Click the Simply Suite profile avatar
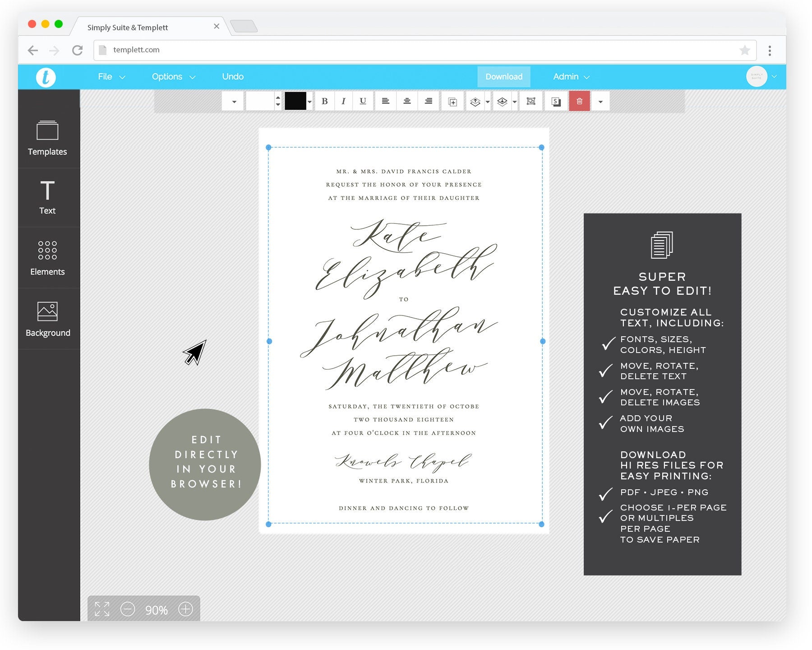Viewport: 812px width, 650px height. point(757,77)
